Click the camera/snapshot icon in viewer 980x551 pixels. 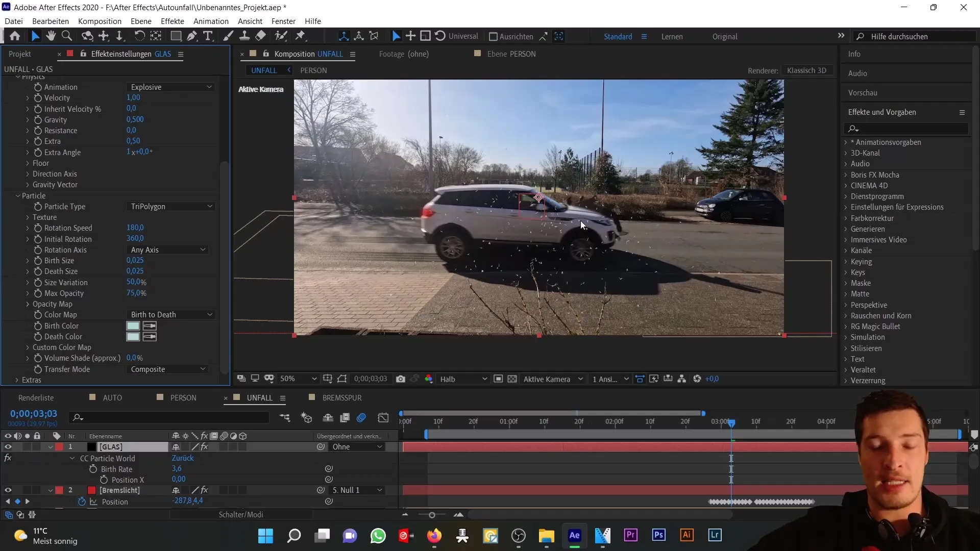[x=402, y=379]
